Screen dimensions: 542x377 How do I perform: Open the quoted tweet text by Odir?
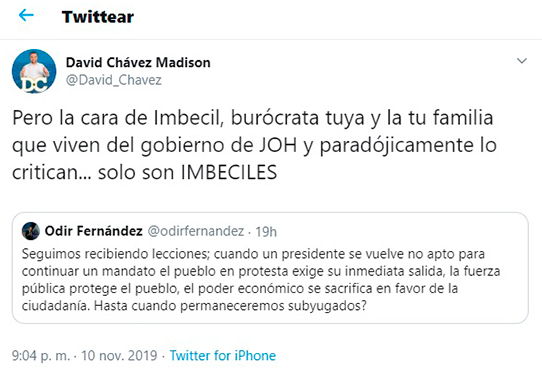coord(261,280)
